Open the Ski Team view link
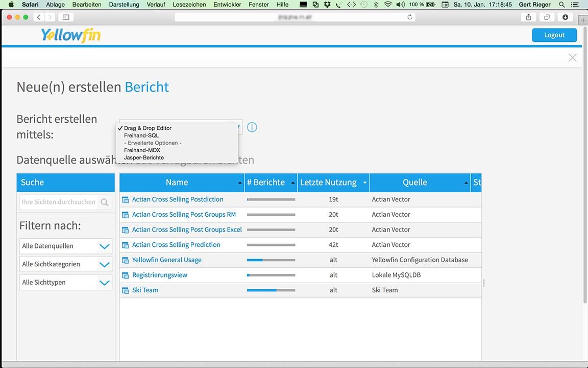 tap(145, 290)
